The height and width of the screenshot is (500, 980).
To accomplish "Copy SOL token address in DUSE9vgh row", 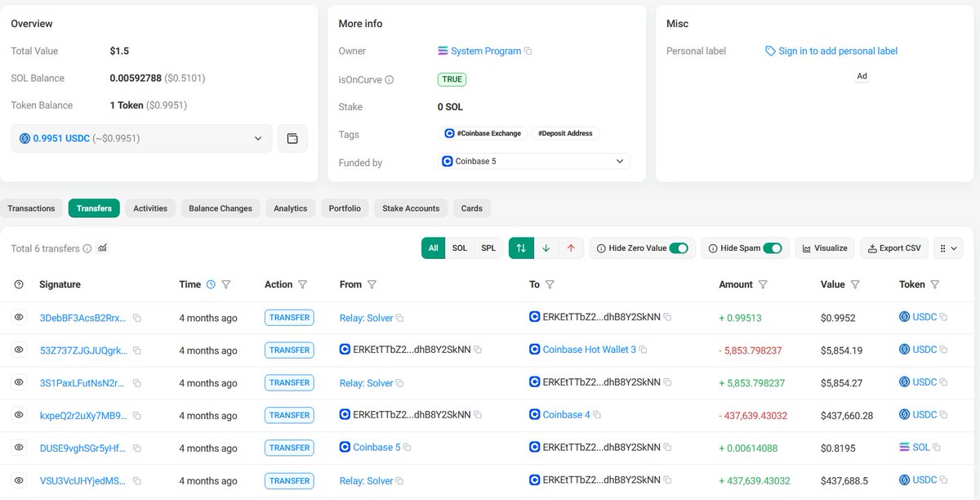I will click(936, 448).
